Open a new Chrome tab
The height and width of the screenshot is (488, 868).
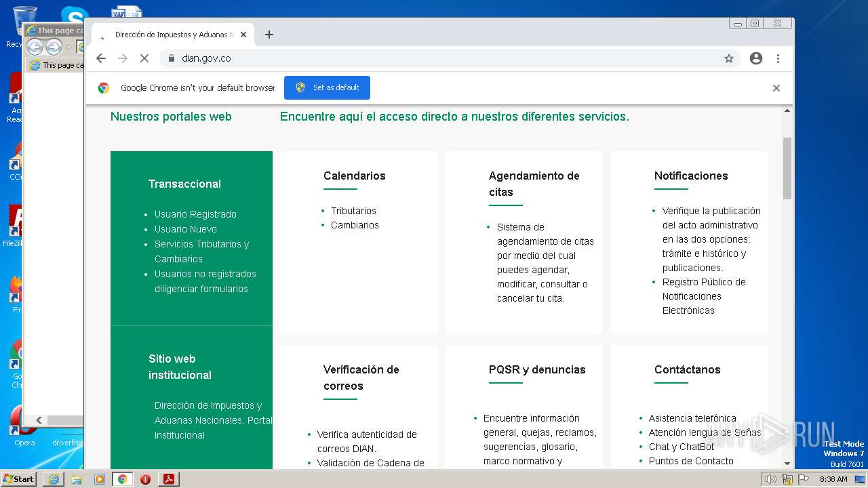tap(269, 35)
